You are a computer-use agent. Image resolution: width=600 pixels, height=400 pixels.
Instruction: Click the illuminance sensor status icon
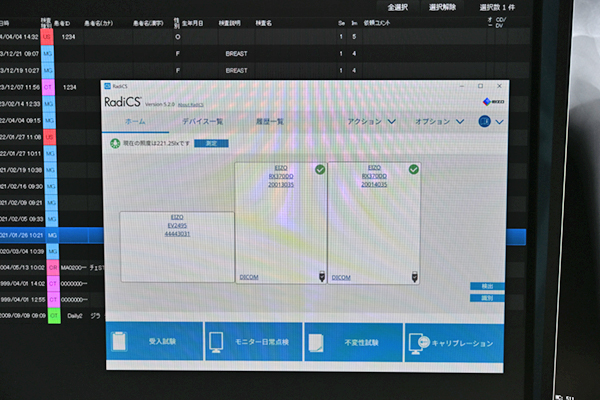tap(115, 144)
